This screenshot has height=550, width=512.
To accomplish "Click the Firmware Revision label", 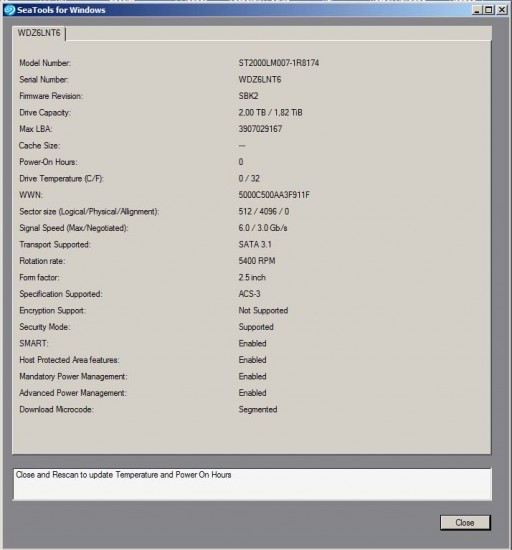I will point(51,96).
